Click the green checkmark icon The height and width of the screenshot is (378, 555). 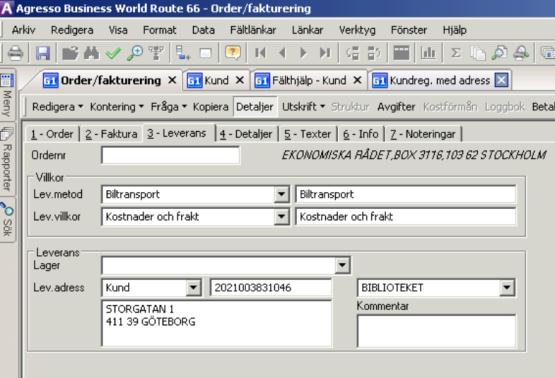pyautogui.click(x=113, y=53)
